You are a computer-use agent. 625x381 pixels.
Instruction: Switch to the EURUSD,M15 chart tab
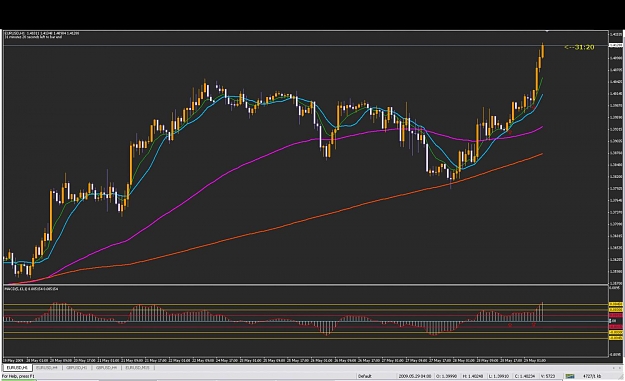138,367
